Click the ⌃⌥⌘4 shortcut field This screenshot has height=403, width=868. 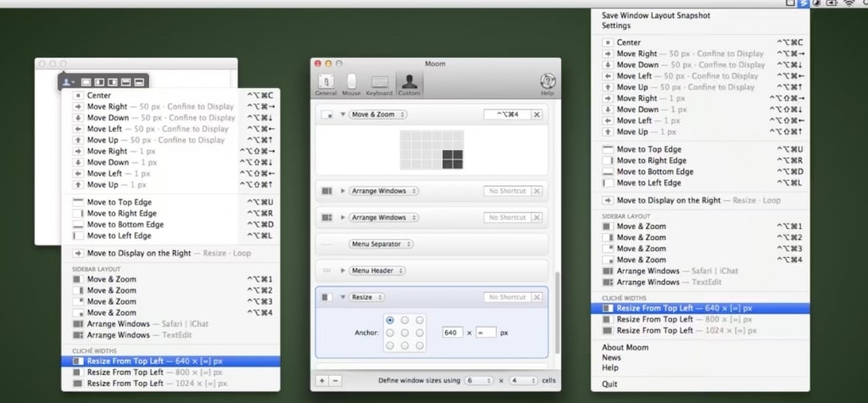507,115
